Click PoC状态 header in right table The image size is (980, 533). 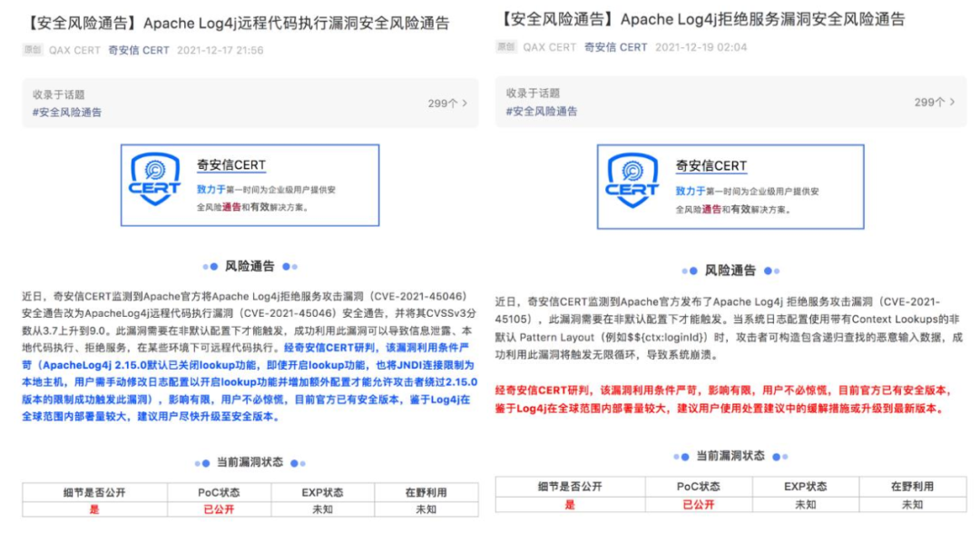click(x=698, y=486)
